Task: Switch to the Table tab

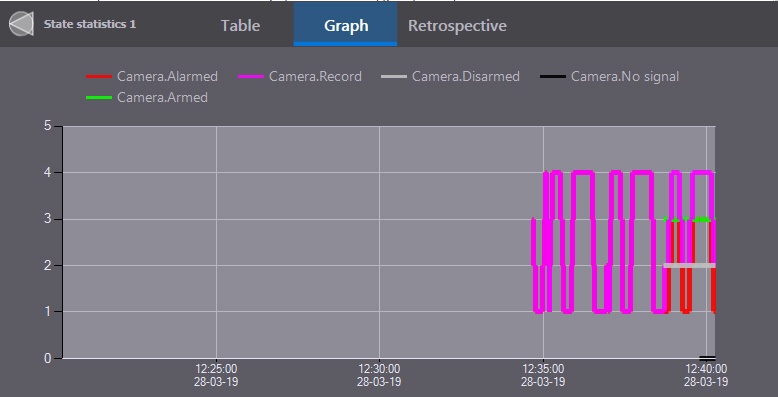Action: point(240,25)
